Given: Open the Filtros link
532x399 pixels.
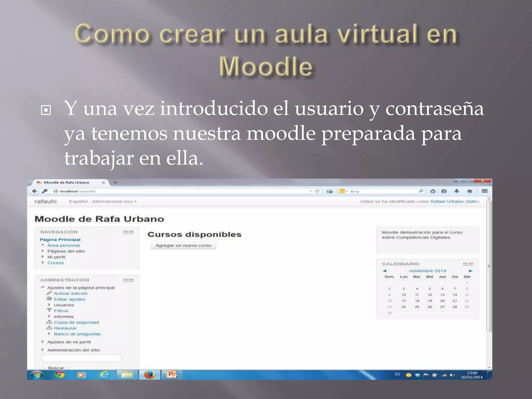Looking at the screenshot, I should coord(61,311).
